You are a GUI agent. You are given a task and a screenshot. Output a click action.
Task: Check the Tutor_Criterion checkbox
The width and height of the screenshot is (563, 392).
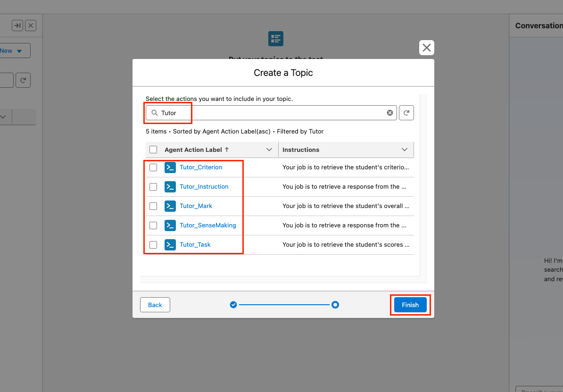(x=153, y=167)
